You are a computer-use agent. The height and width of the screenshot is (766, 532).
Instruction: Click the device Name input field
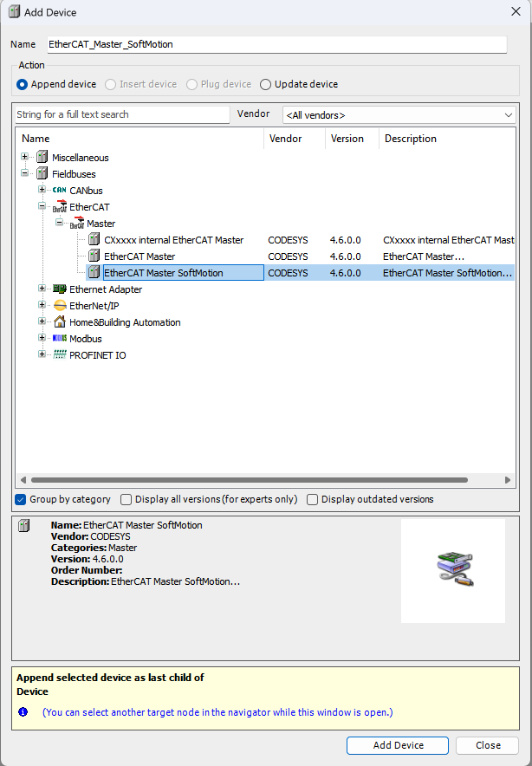277,44
